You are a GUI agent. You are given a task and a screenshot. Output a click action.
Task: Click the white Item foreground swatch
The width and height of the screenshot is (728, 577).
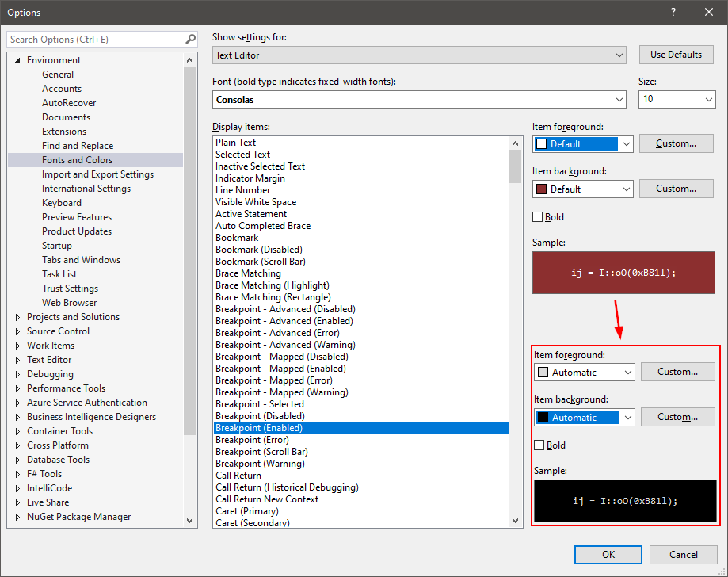pos(541,144)
